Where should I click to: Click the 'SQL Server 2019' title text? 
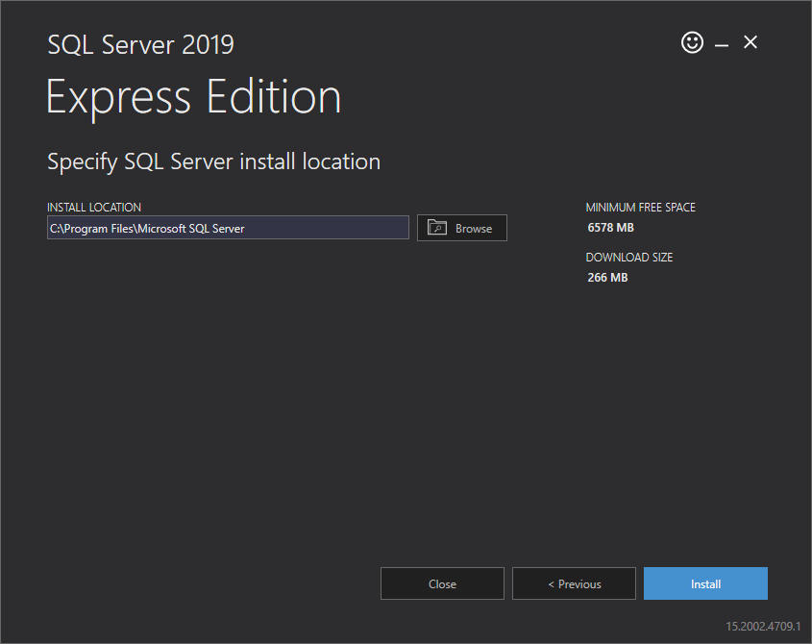coord(140,44)
